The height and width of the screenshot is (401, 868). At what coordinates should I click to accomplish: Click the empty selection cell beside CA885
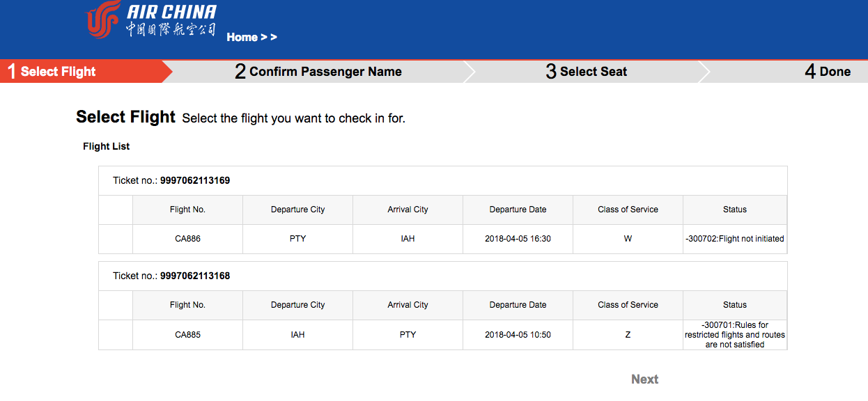coord(116,335)
